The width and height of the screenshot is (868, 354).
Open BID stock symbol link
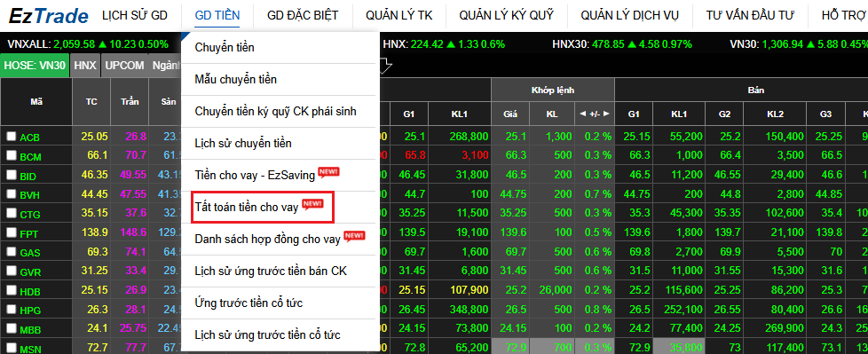click(28, 176)
